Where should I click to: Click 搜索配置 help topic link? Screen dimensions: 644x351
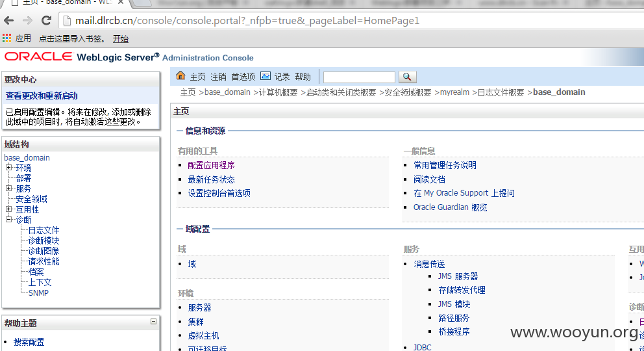[x=29, y=342]
